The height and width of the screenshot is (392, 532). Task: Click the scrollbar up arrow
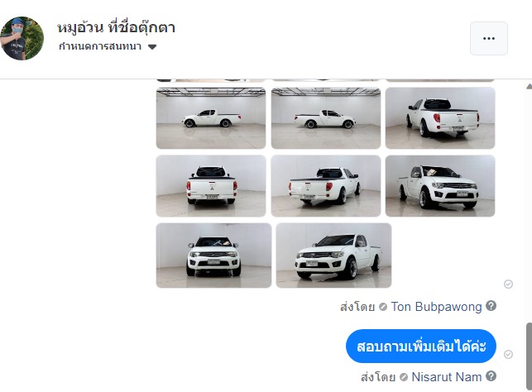coord(529,87)
